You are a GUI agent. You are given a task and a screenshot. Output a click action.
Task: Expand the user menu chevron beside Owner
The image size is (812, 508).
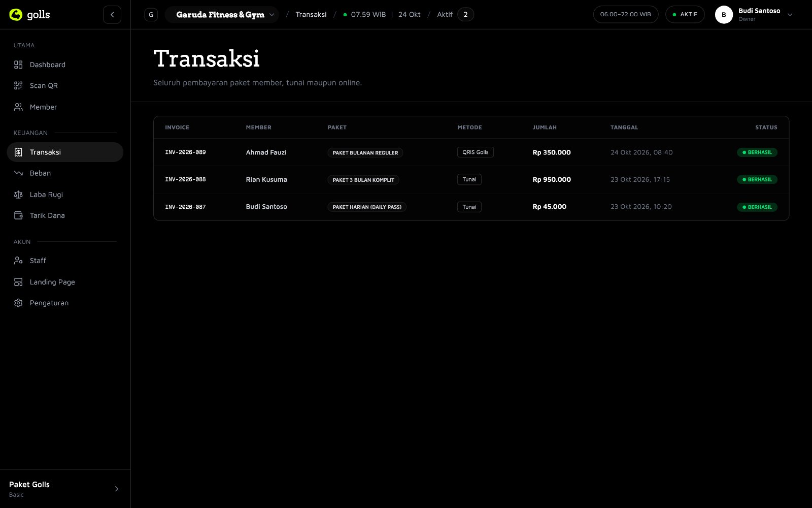pos(790,15)
